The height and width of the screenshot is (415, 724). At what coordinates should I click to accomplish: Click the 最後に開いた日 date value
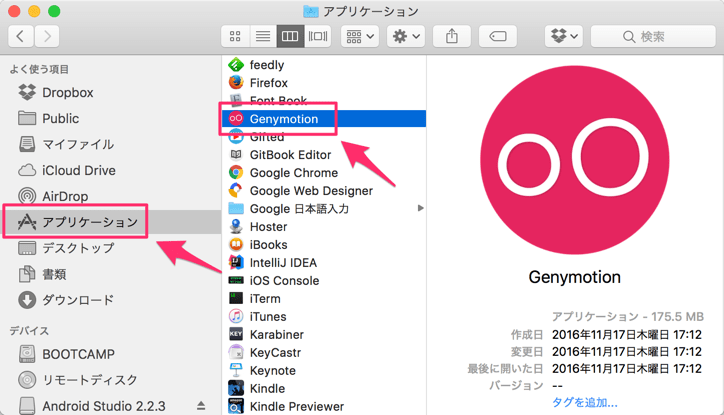(627, 368)
